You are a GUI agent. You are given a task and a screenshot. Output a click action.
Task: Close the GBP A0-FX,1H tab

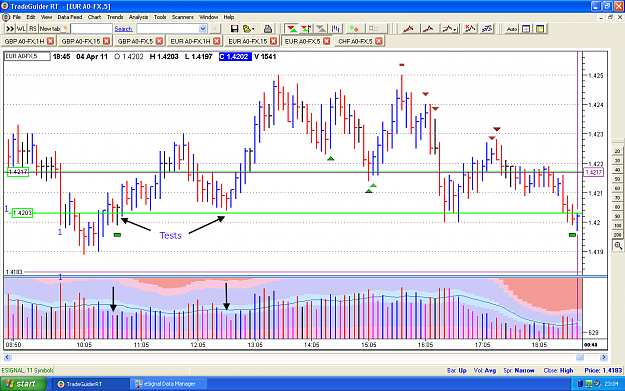[50, 41]
